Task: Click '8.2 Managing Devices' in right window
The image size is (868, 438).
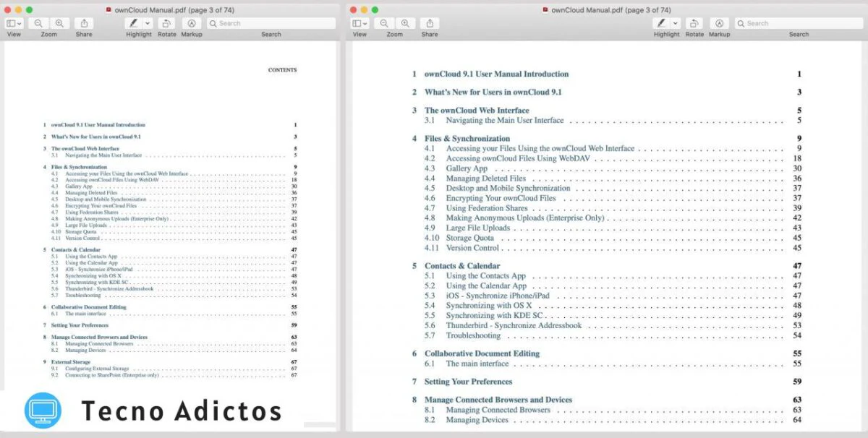Action: 467,420
